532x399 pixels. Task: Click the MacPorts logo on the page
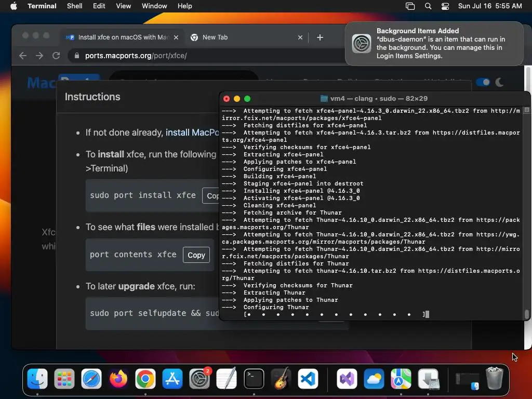click(63, 83)
